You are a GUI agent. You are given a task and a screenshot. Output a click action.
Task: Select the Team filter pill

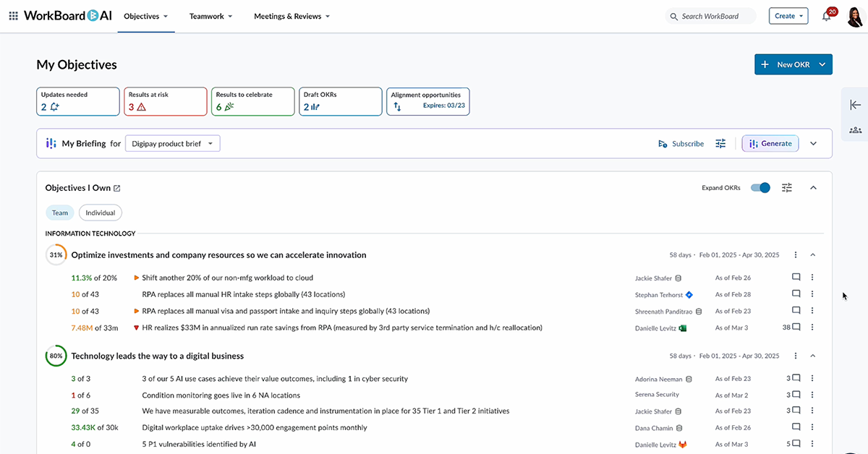pyautogui.click(x=59, y=212)
